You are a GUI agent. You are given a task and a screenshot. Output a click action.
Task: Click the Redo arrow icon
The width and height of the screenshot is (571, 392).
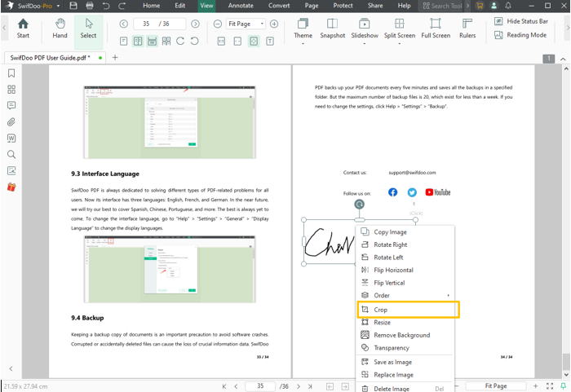pyautogui.click(x=122, y=6)
